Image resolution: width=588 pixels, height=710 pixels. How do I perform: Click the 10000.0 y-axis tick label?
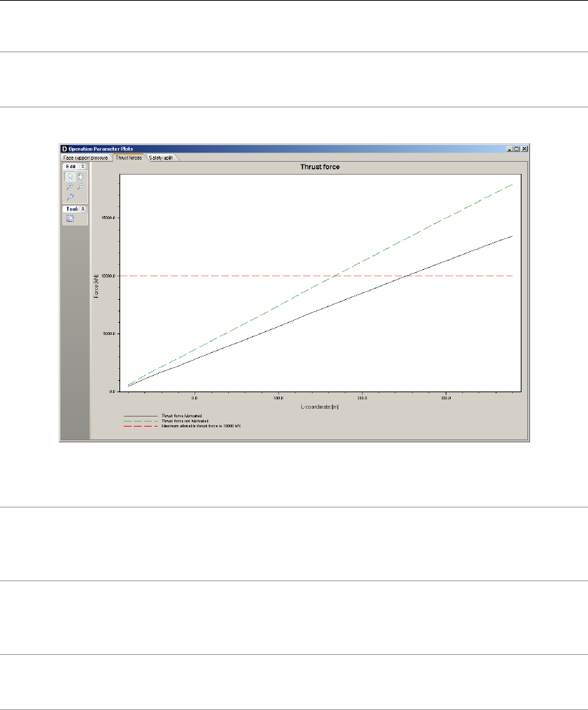point(108,276)
